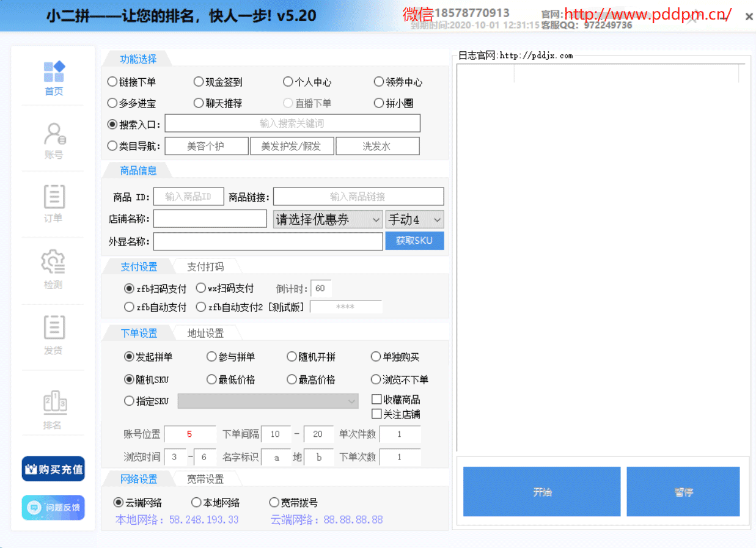The image size is (756, 548).
Task: Open the 发货 shipping icon in sidebar
Action: [x=54, y=327]
